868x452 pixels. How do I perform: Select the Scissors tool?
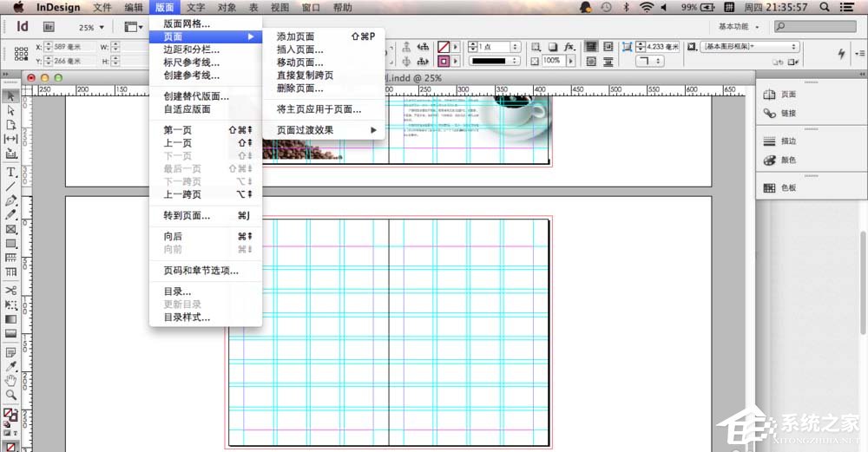(x=11, y=291)
